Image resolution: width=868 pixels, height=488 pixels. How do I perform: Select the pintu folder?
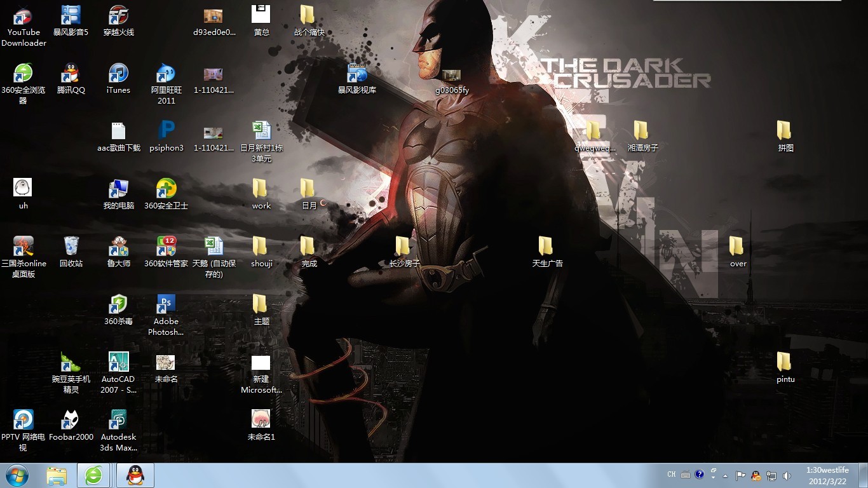tap(785, 368)
